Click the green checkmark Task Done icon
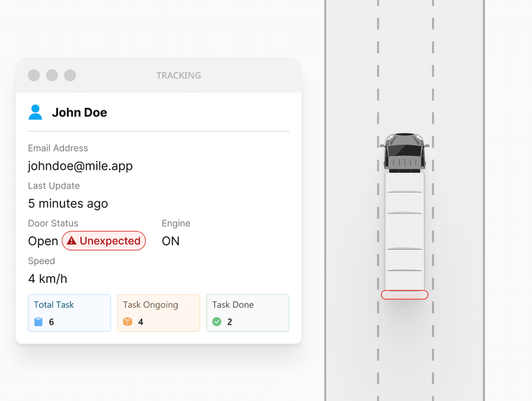This screenshot has width=532, height=401. point(217,322)
